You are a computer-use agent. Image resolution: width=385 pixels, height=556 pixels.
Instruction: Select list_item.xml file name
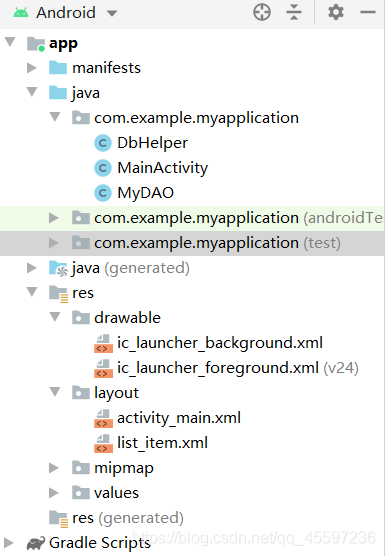click(162, 443)
